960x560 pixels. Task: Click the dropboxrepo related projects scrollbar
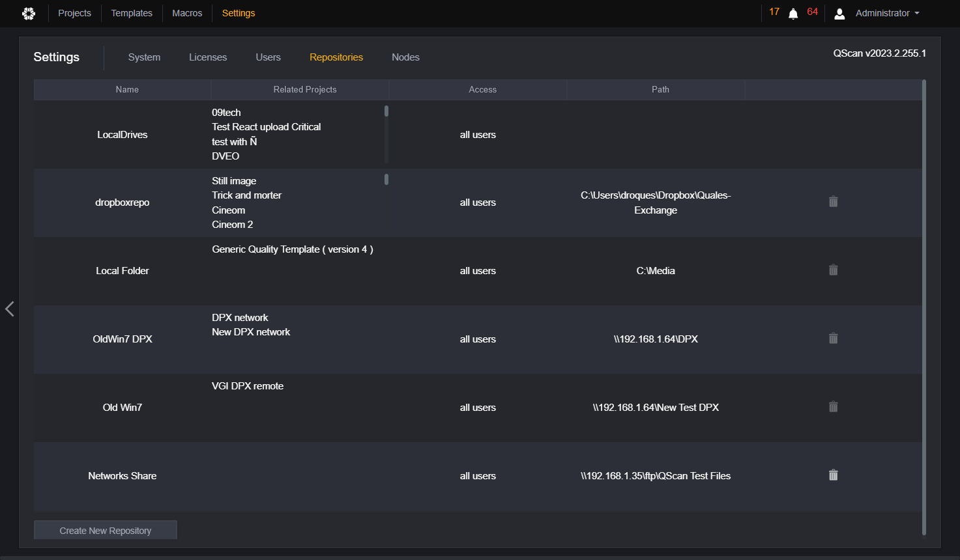[x=386, y=179]
